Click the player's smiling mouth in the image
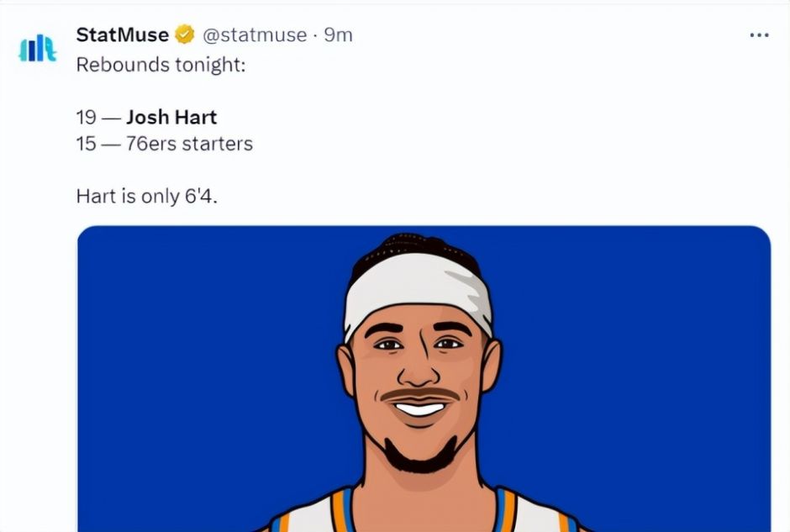 click(x=419, y=408)
